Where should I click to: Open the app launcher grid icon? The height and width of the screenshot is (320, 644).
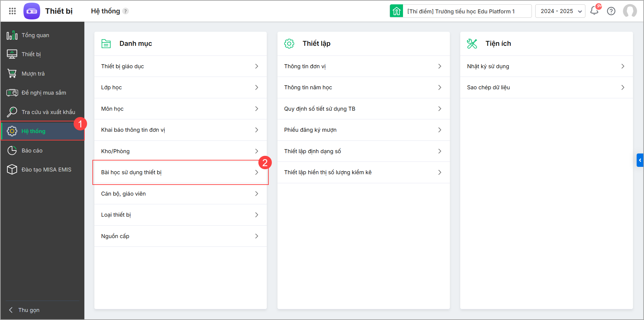[12, 11]
